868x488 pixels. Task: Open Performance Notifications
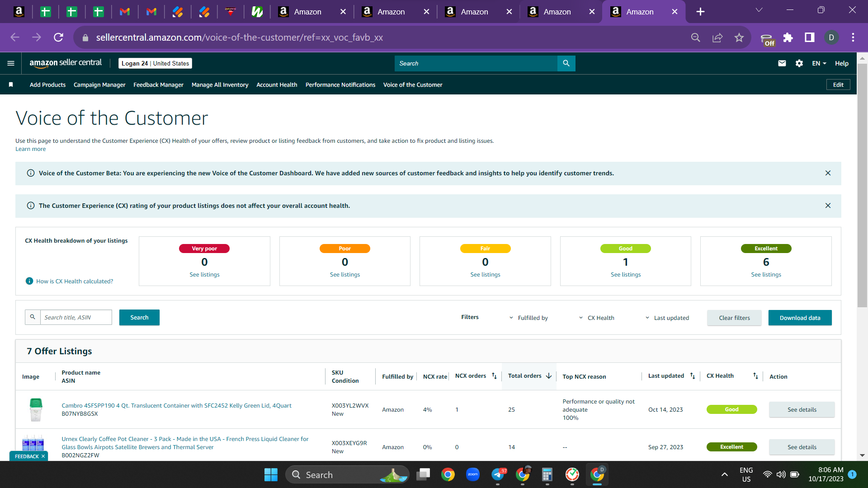(x=340, y=84)
